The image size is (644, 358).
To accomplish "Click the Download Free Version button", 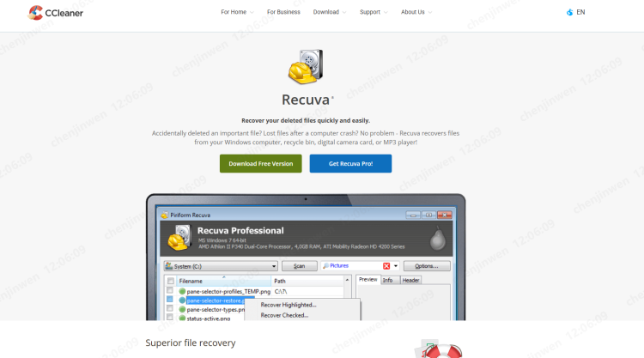I will [261, 163].
